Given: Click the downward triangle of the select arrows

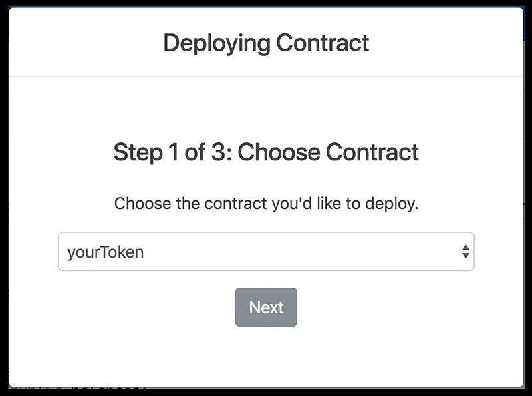Looking at the screenshot, I should [x=465, y=256].
